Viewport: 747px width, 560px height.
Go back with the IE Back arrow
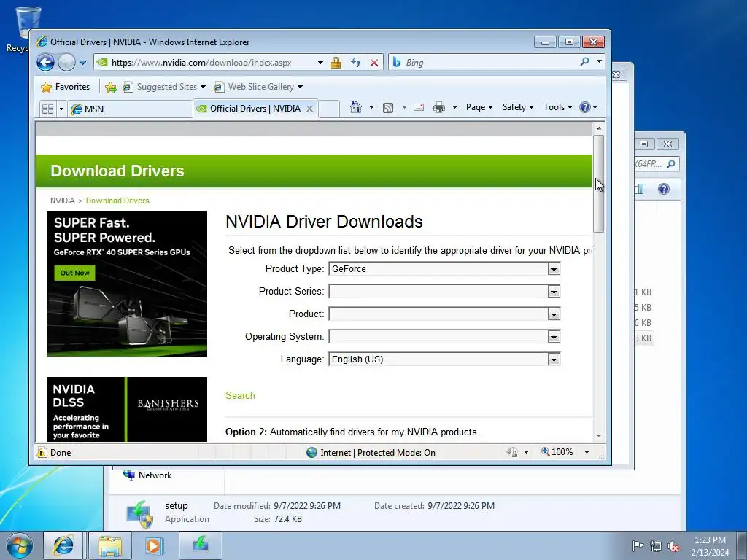point(46,63)
